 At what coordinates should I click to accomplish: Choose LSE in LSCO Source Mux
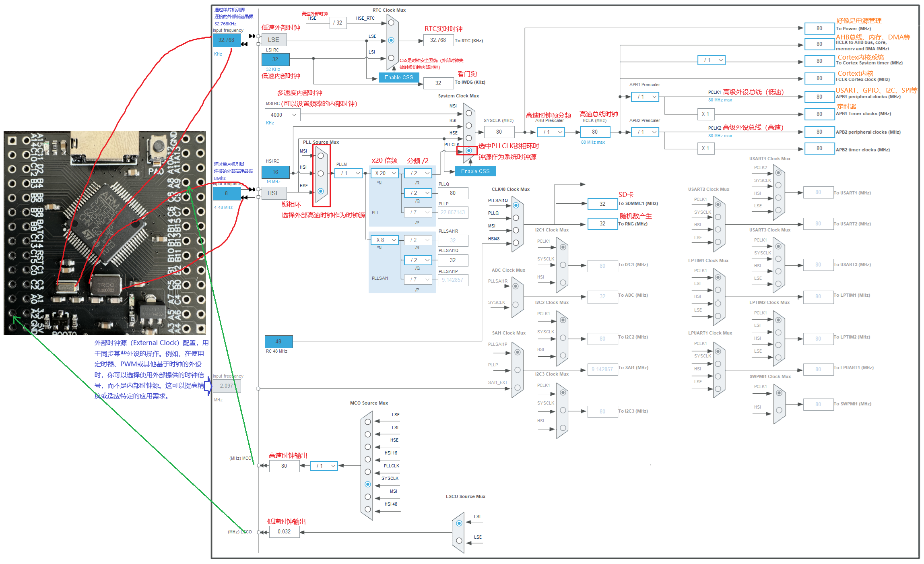459,541
